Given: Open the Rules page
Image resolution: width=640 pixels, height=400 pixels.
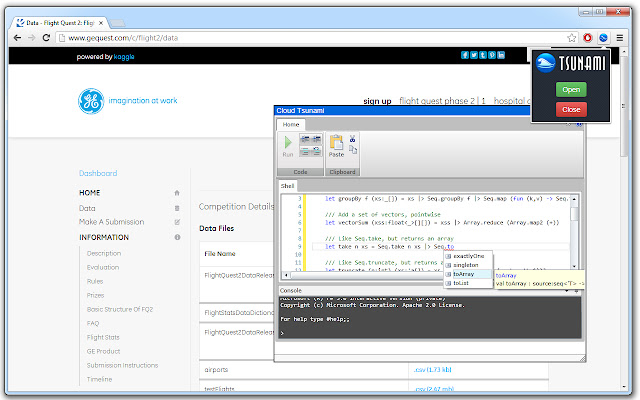Looking at the screenshot, I should [x=95, y=281].
